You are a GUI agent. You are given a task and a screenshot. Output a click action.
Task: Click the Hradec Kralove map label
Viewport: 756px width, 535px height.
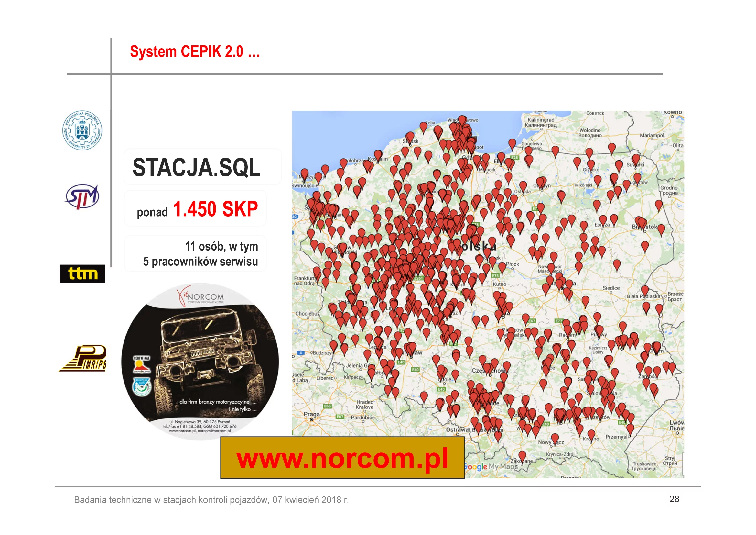[x=364, y=405]
